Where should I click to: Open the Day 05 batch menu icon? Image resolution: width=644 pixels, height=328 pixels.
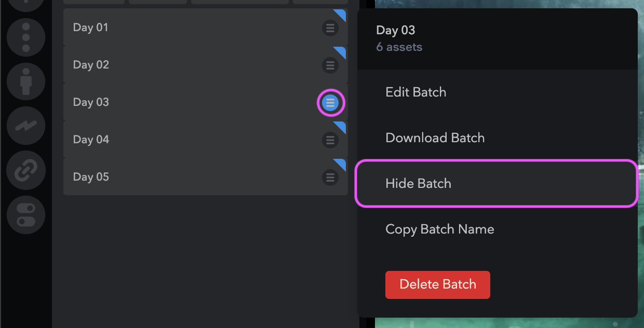click(x=330, y=177)
